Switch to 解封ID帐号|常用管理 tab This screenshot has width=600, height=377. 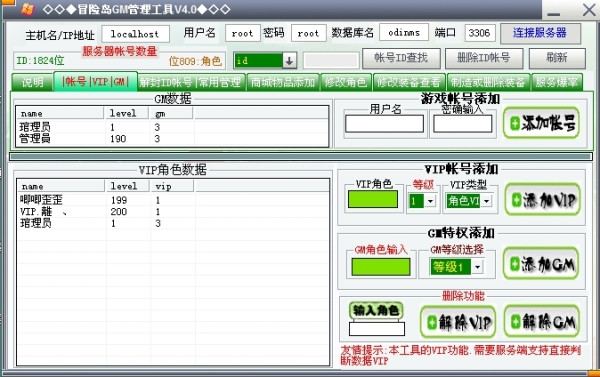tap(190, 82)
